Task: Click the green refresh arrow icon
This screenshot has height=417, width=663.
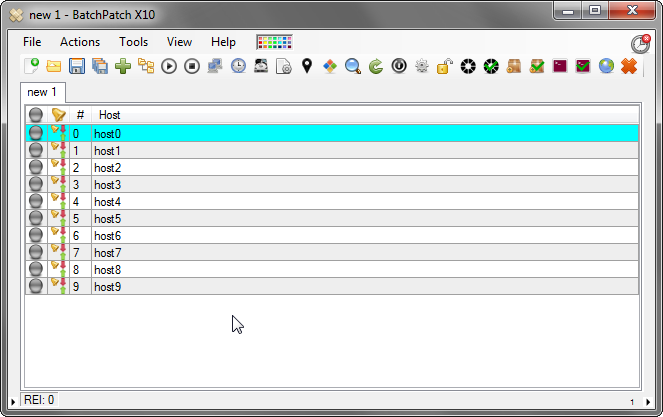Action: tap(376, 66)
